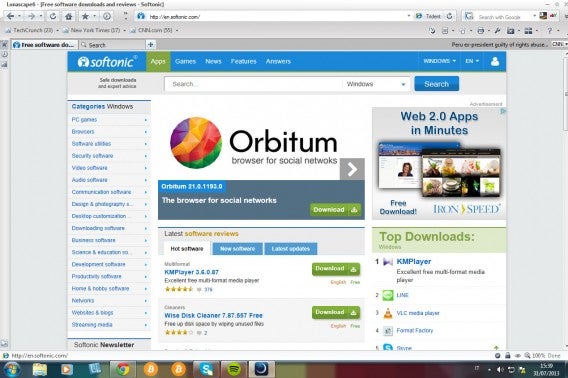
Task: Select the Free software do... tab
Action: click(44, 45)
